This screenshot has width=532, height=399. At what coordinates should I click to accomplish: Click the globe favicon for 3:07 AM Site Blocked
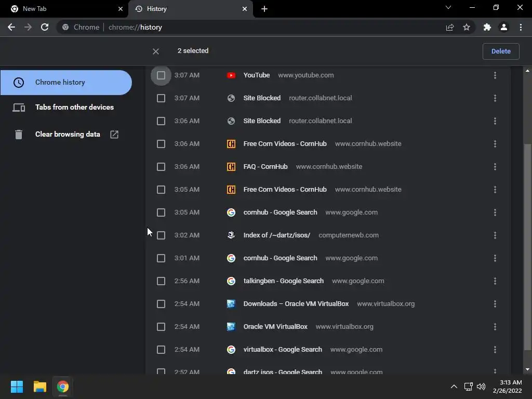(x=231, y=98)
